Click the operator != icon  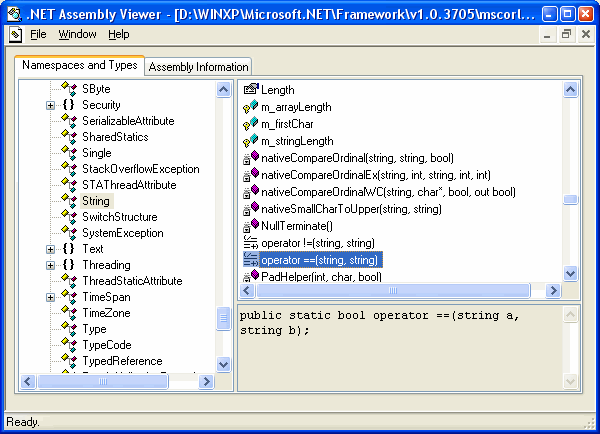251,243
